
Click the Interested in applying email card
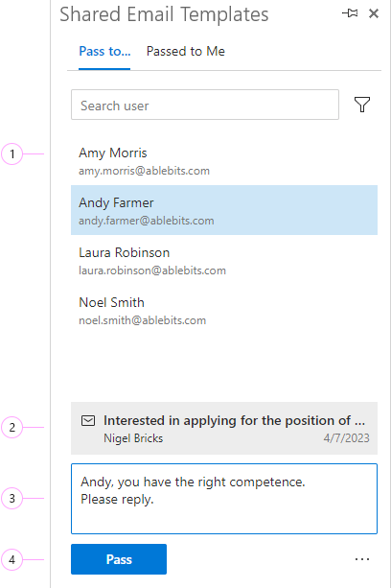tap(224, 428)
